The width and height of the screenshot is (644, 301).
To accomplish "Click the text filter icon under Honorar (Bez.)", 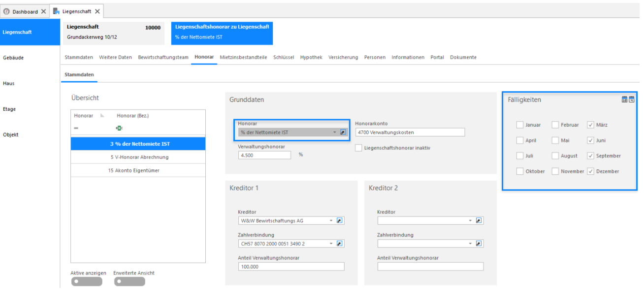I will pos(119,128).
